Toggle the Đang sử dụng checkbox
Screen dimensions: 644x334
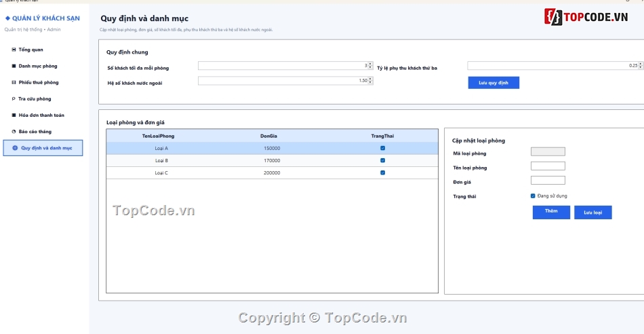533,196
